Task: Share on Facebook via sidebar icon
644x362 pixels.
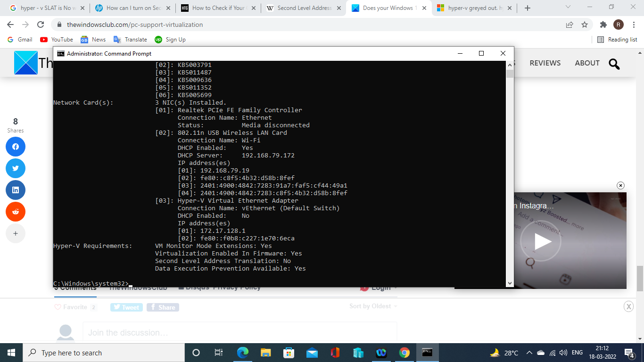Action: [x=16, y=147]
